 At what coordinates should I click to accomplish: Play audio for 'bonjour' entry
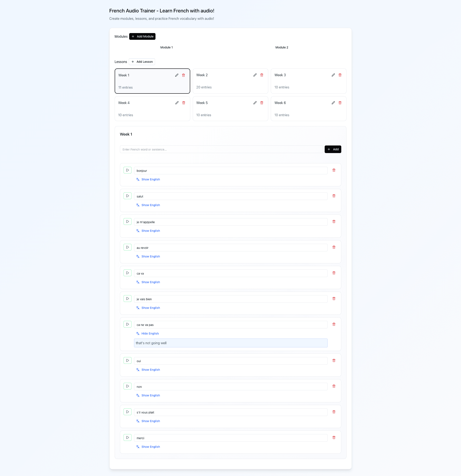(x=128, y=170)
